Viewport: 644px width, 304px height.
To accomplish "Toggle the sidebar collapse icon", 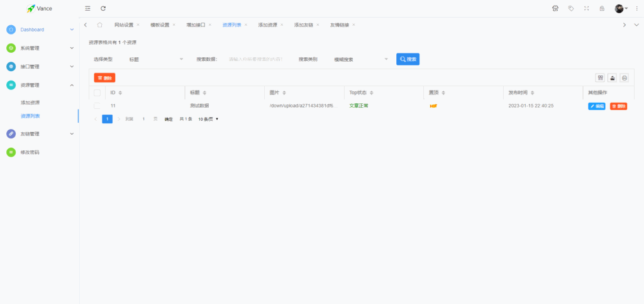I will [x=87, y=8].
